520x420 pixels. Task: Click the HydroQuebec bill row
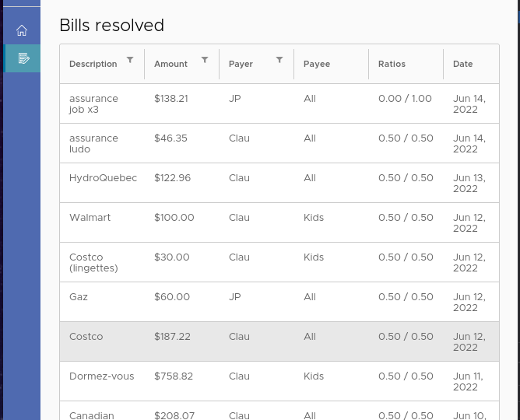click(x=103, y=179)
